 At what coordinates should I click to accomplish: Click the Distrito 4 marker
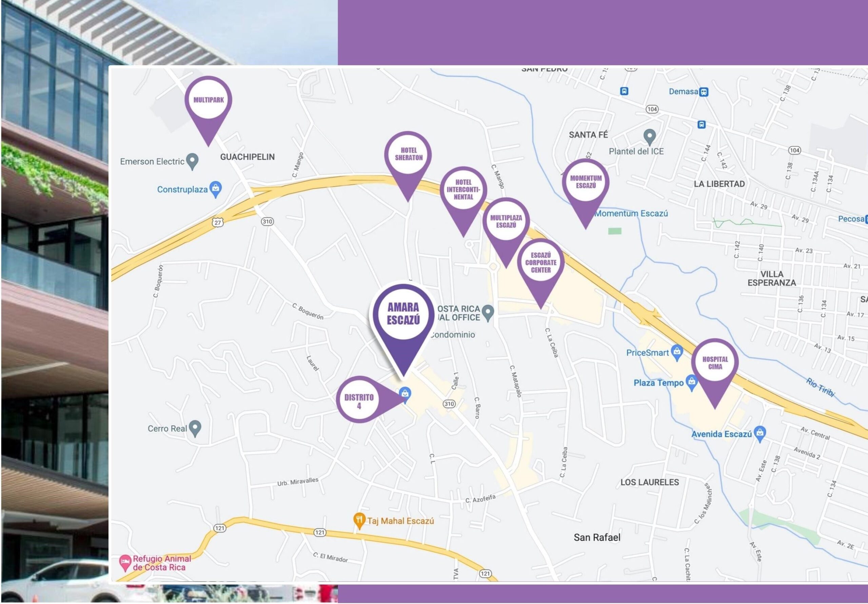[369, 399]
